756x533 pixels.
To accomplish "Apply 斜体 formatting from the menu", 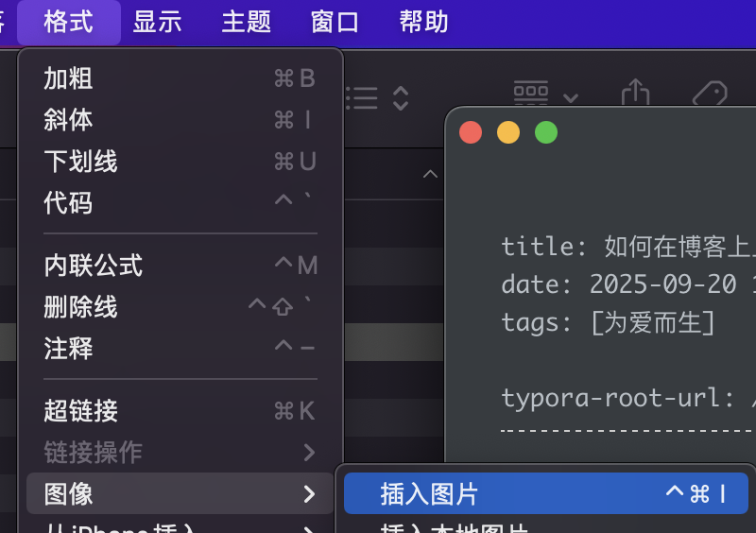I will (180, 120).
